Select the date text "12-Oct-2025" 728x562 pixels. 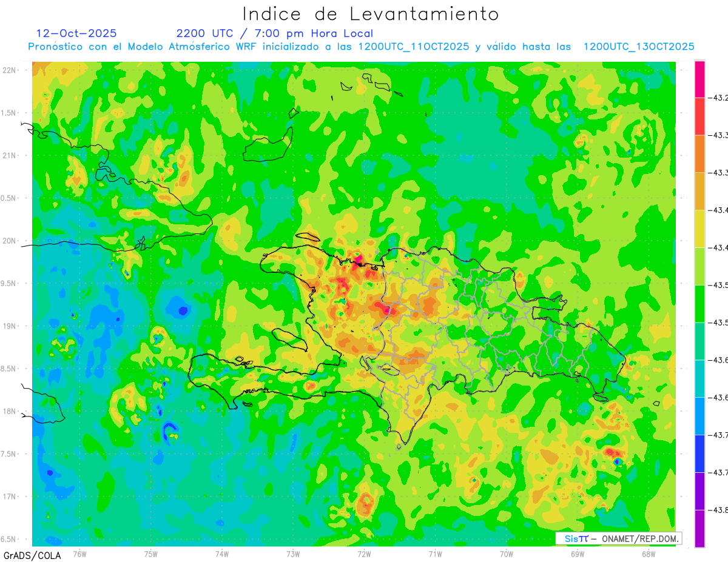(x=76, y=33)
